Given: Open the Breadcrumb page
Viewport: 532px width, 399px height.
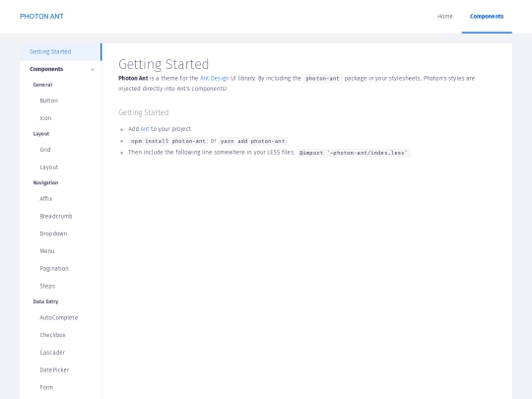Looking at the screenshot, I should coord(56,216).
